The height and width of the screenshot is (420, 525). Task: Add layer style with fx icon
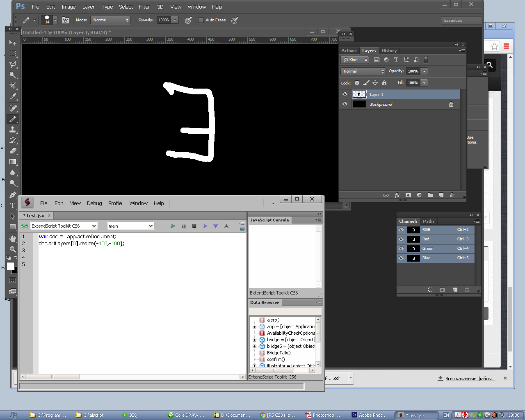(x=397, y=195)
